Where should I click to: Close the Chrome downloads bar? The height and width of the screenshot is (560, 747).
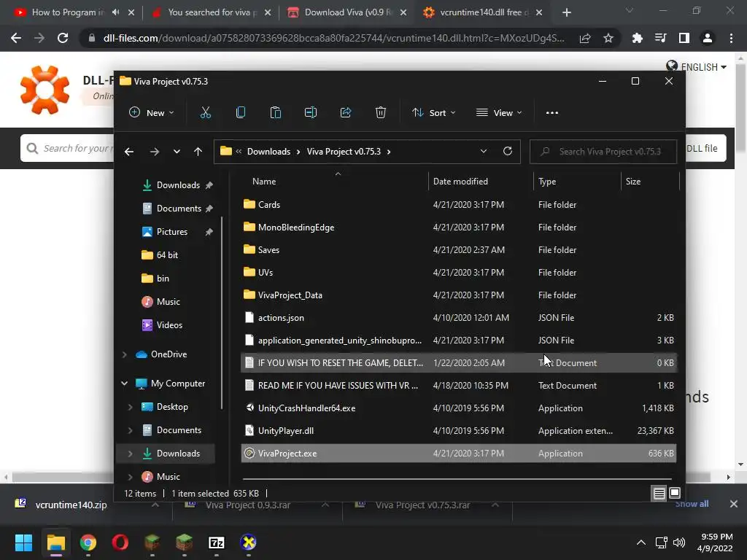pyautogui.click(x=734, y=504)
